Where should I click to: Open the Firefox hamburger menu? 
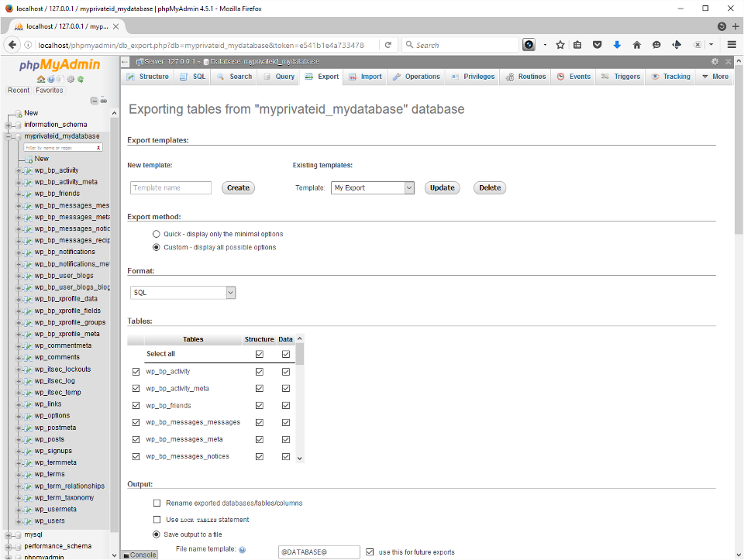732,45
